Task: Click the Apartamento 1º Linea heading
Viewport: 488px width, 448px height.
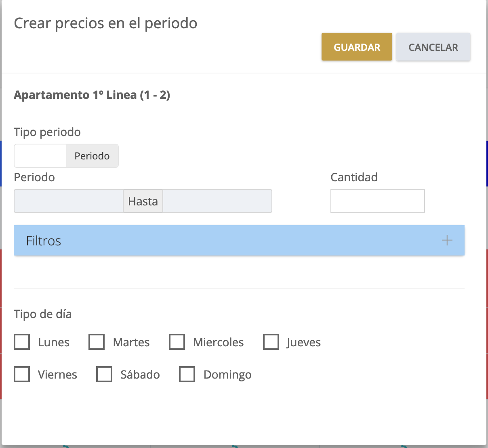Action: click(92, 95)
